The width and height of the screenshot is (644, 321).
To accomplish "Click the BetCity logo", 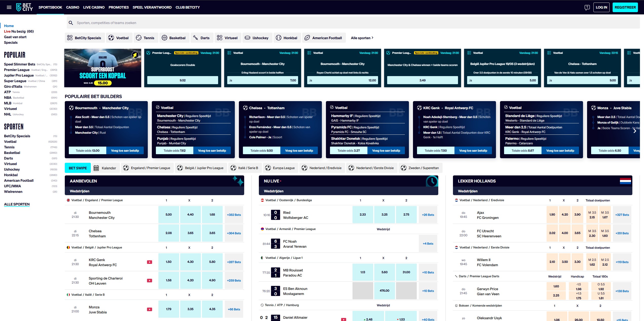I will pos(24,7).
